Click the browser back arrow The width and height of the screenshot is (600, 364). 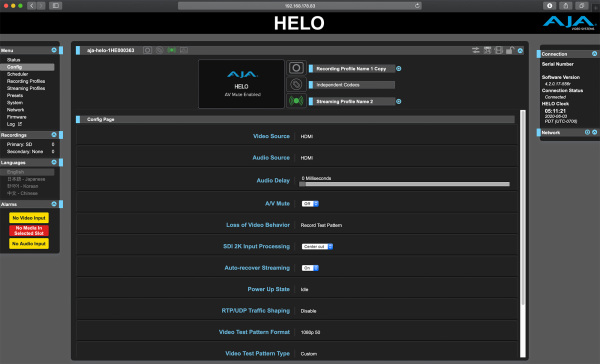pyautogui.click(x=32, y=6)
